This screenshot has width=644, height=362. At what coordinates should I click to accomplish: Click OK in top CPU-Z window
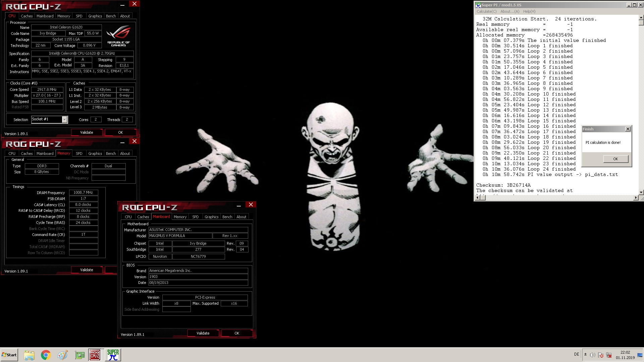(x=120, y=132)
